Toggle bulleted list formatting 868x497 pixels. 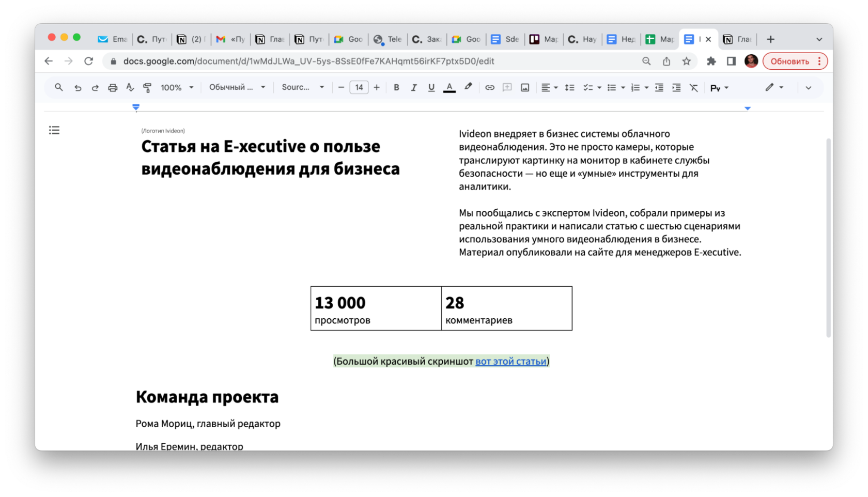coord(612,88)
